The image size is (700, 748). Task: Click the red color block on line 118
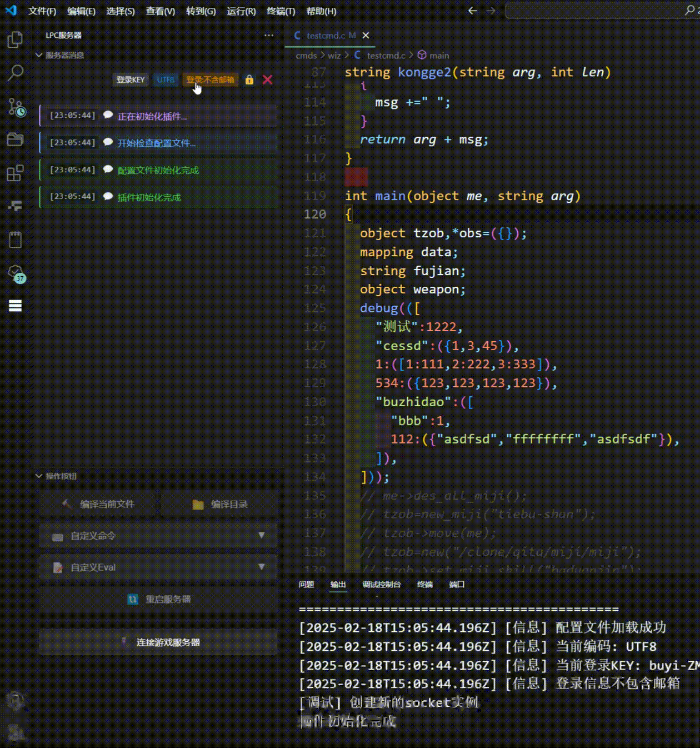[x=356, y=177]
